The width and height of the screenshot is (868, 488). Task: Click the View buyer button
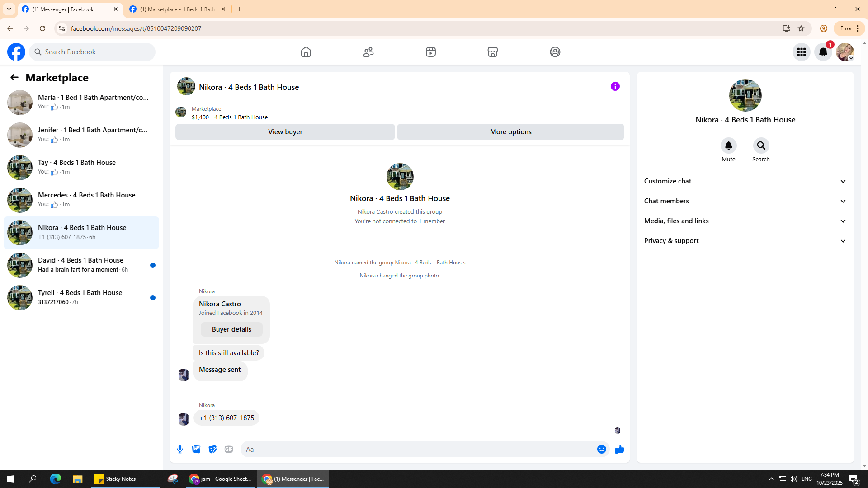[285, 132]
